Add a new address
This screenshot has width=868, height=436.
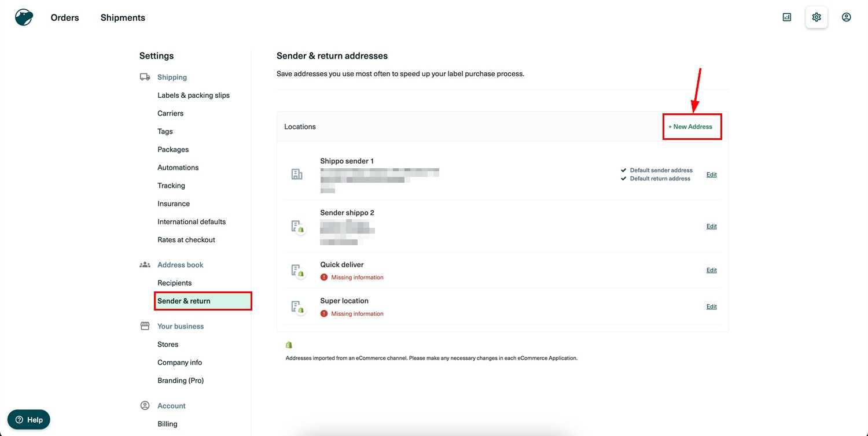692,127
